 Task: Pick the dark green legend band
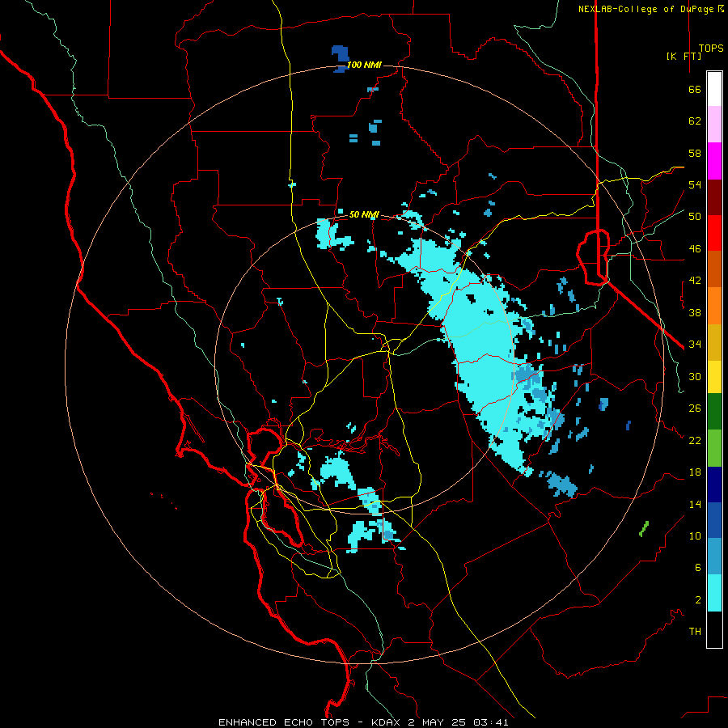pos(714,412)
